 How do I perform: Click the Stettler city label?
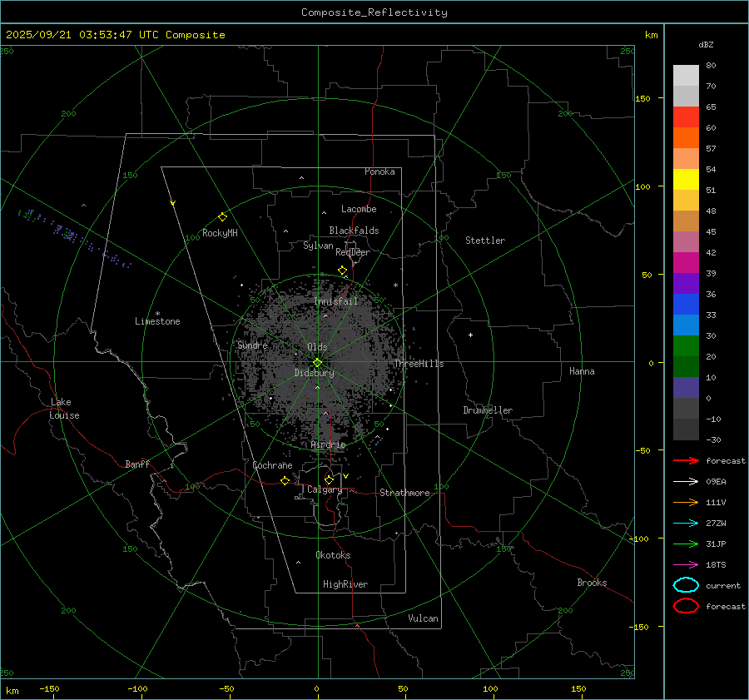(484, 241)
